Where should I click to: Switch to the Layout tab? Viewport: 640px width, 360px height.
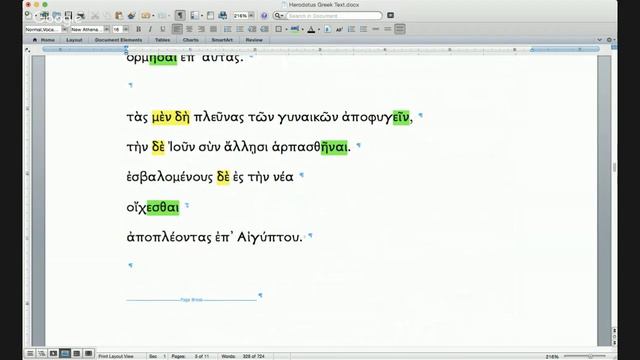point(74,40)
